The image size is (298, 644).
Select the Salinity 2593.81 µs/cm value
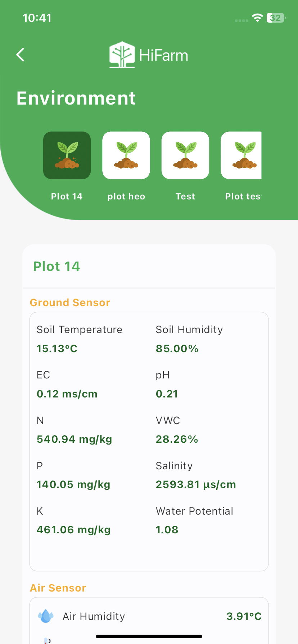(196, 484)
